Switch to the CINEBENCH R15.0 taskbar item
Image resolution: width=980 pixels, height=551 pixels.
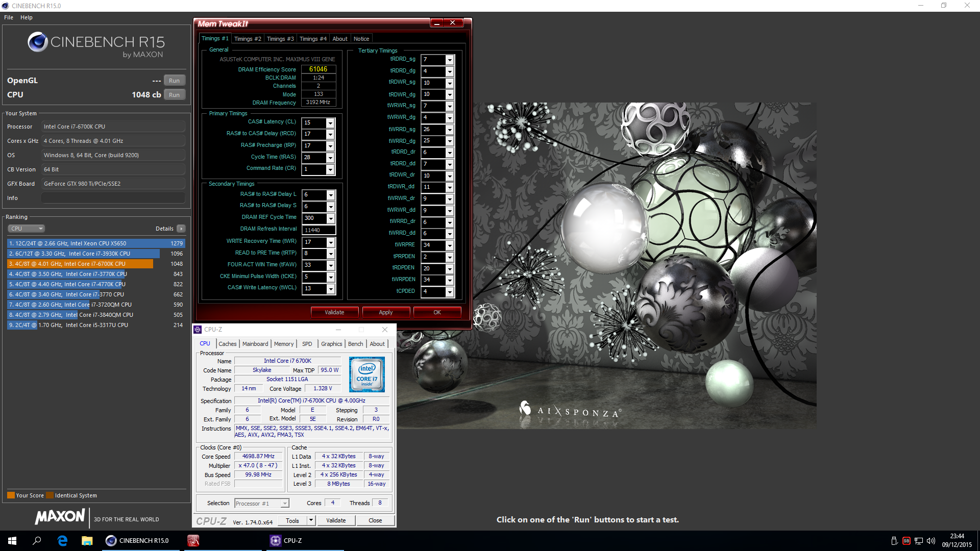coord(140,541)
